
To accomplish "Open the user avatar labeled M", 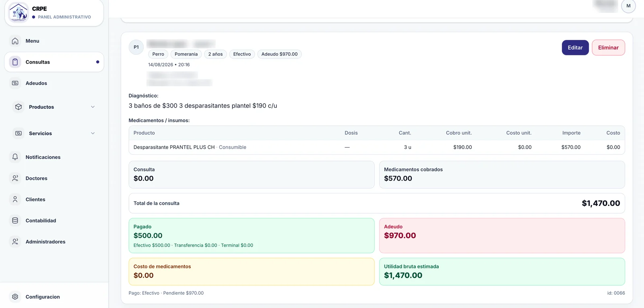I will click(x=628, y=6).
